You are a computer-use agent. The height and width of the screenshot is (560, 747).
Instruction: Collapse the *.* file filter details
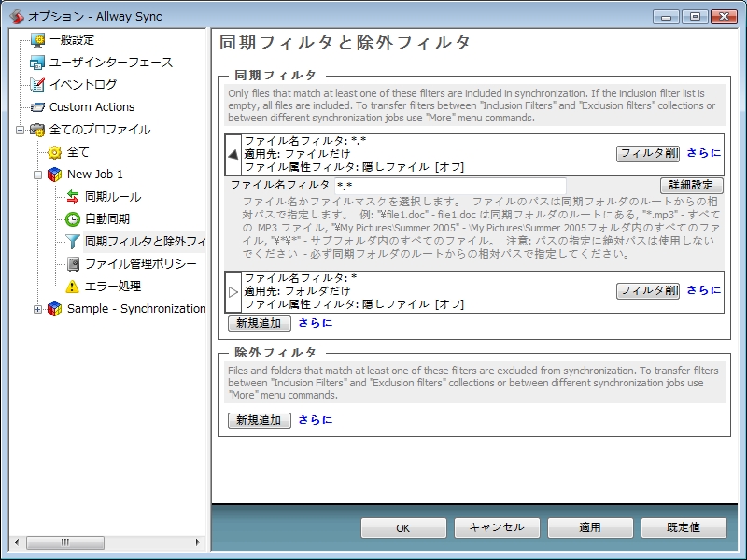[x=233, y=154]
